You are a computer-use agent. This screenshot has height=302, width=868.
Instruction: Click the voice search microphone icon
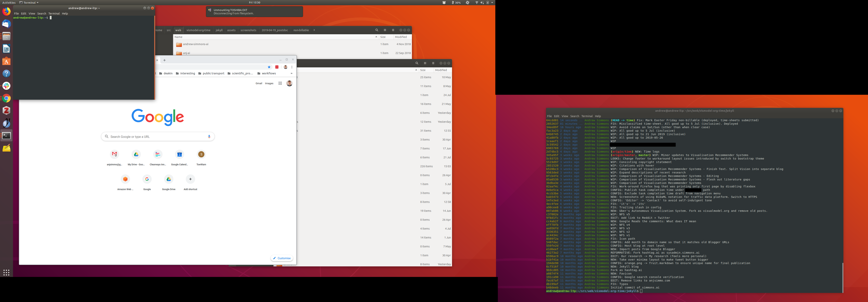[x=209, y=136]
